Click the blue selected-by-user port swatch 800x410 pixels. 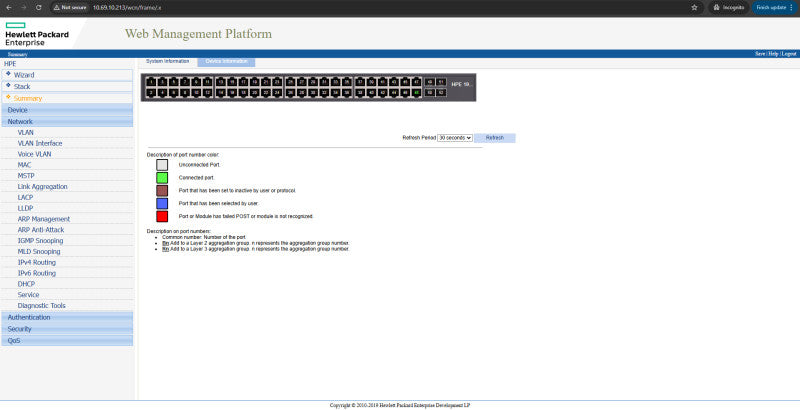point(162,203)
